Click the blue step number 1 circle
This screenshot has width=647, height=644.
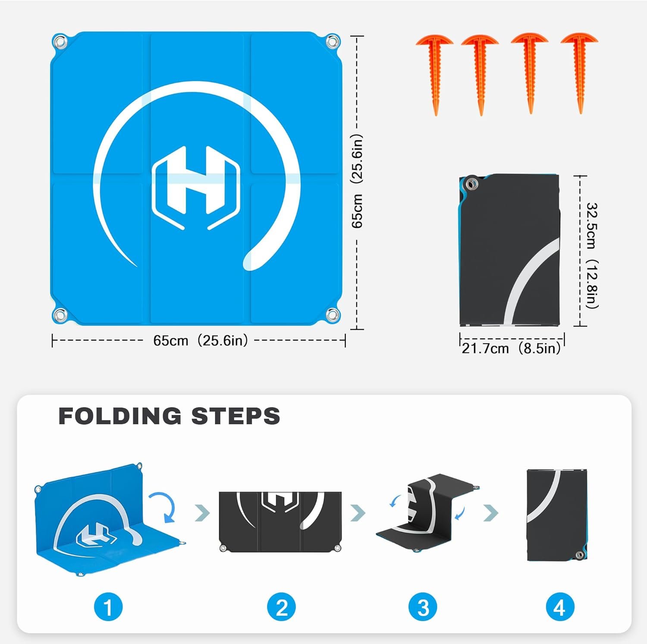[x=108, y=606]
